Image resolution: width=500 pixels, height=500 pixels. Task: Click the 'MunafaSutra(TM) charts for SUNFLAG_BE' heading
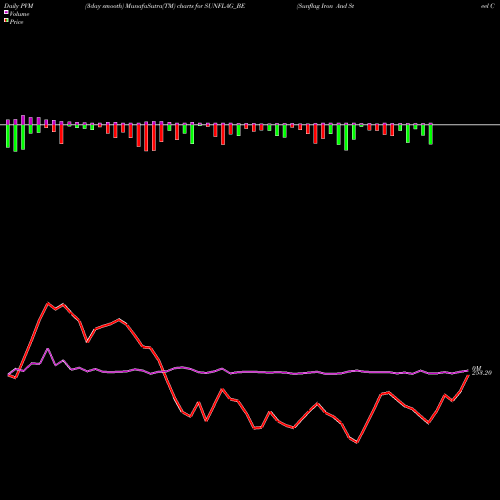click(186, 6)
